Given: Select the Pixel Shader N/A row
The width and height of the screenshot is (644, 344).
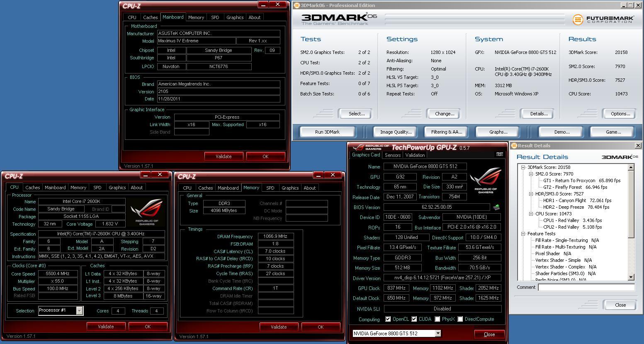Looking at the screenshot, I should click(553, 254).
